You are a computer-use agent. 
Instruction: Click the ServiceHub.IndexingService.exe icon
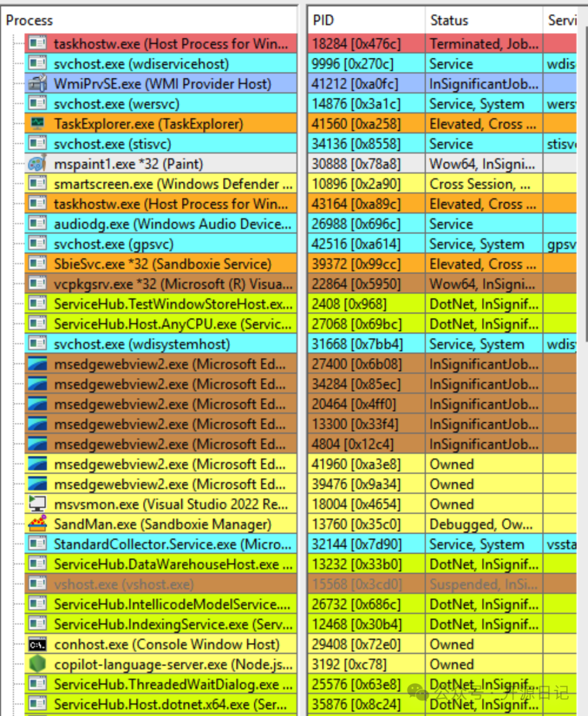38,624
